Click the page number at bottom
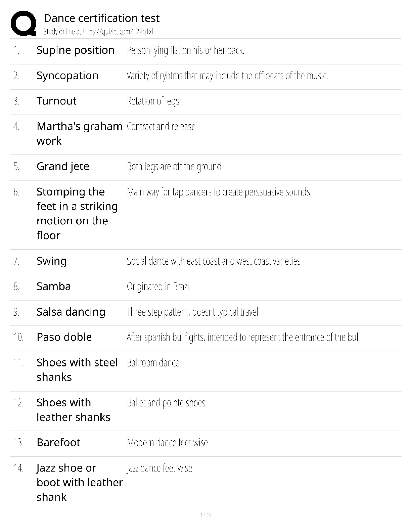 tap(205, 515)
